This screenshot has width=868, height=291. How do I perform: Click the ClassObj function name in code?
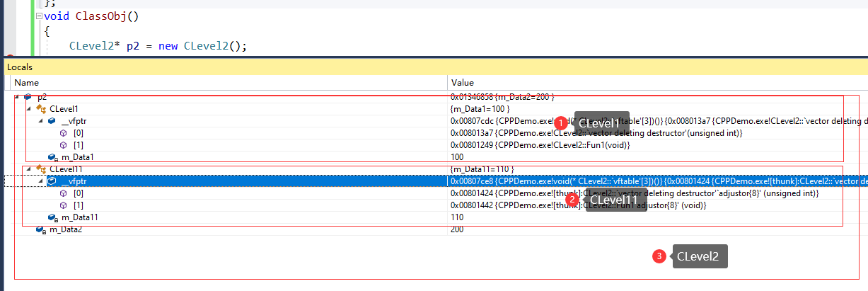coord(100,16)
